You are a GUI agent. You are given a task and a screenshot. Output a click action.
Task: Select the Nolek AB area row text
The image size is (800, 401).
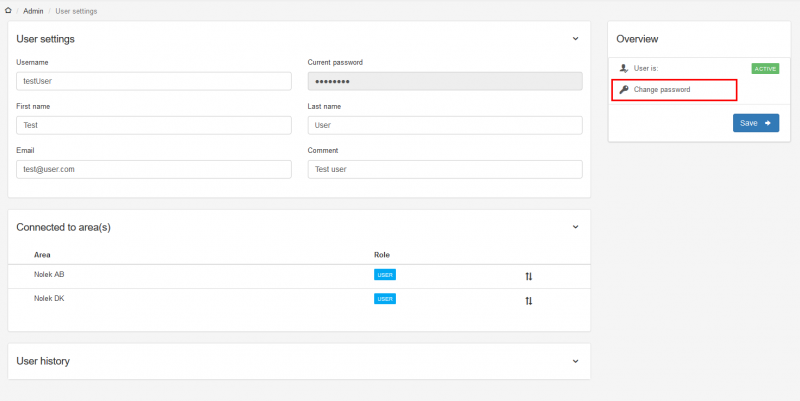(49, 274)
